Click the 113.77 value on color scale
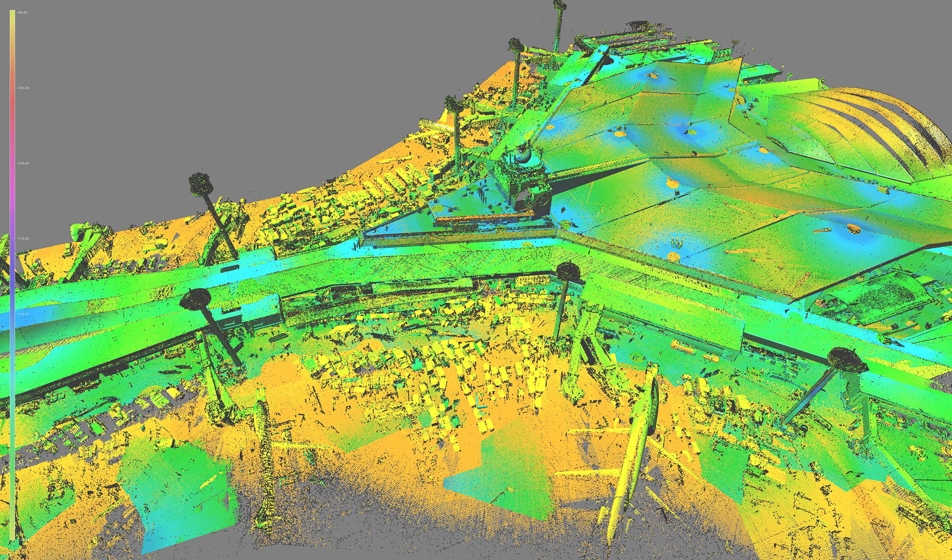Viewport: 952px width, 560px height. pyautogui.click(x=23, y=314)
